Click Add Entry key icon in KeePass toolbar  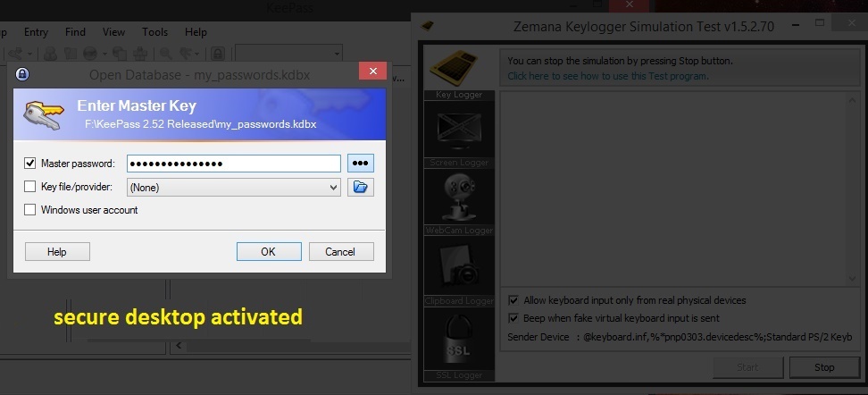[x=15, y=54]
